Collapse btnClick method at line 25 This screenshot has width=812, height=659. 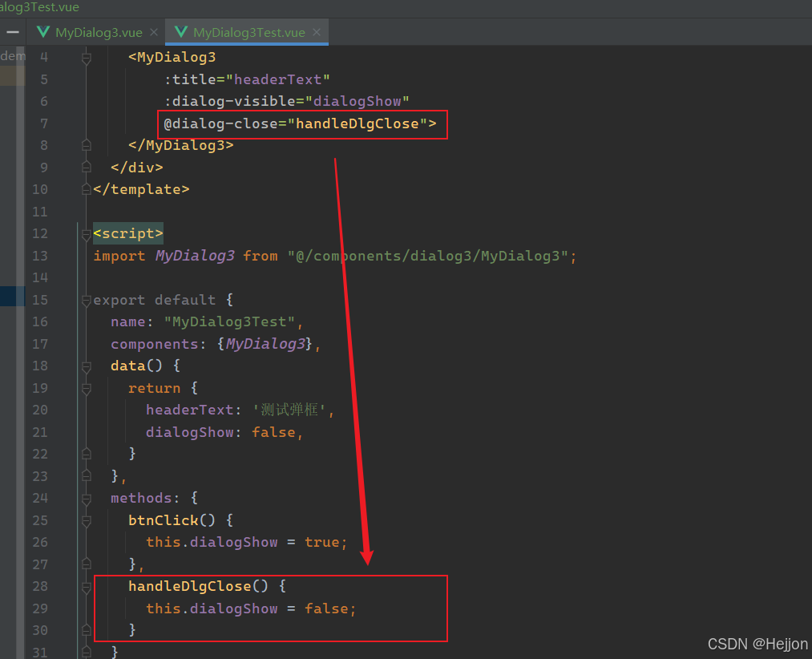pos(87,521)
